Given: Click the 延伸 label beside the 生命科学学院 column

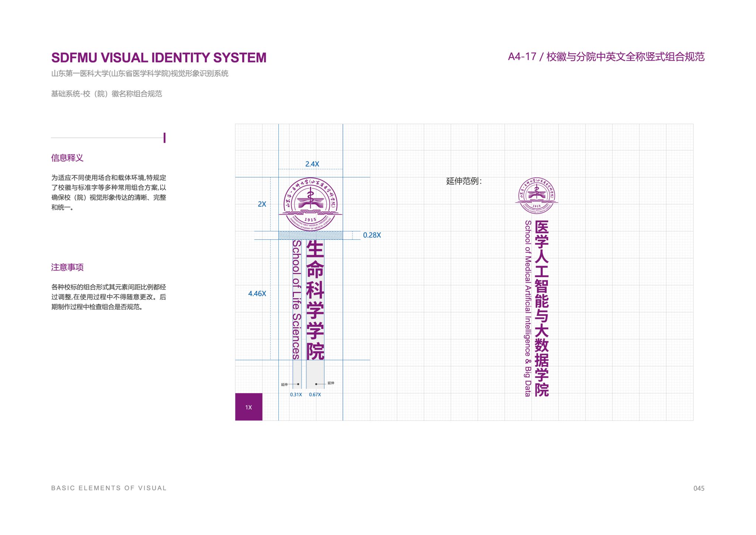Looking at the screenshot, I should point(331,383).
